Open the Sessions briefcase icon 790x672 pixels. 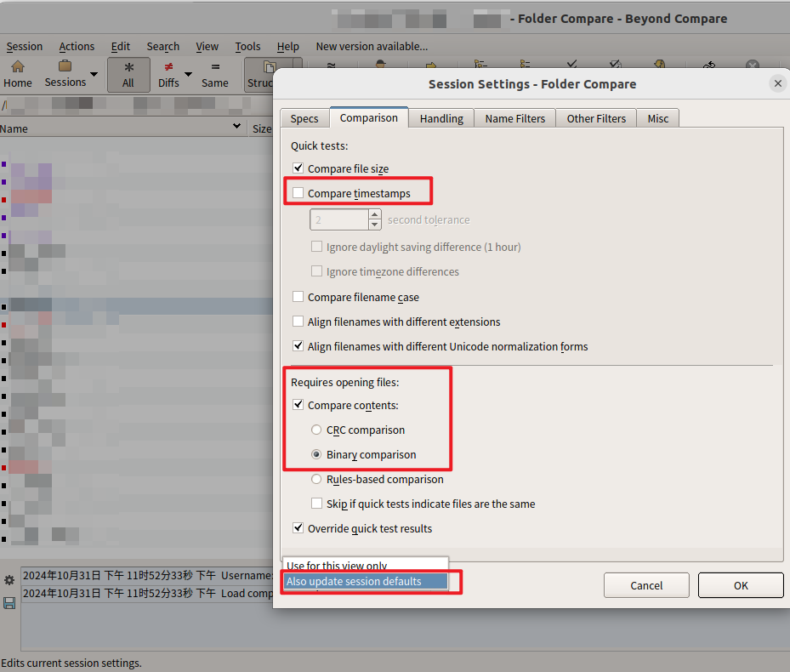65,67
